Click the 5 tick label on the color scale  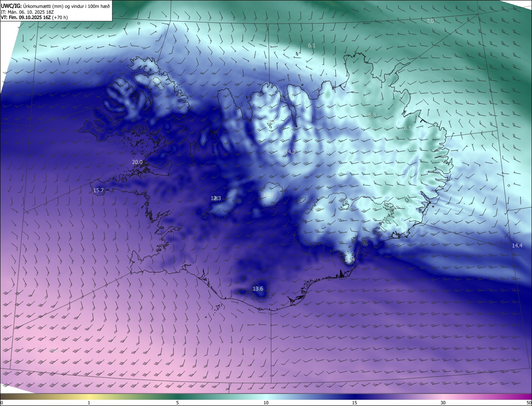coord(177,403)
